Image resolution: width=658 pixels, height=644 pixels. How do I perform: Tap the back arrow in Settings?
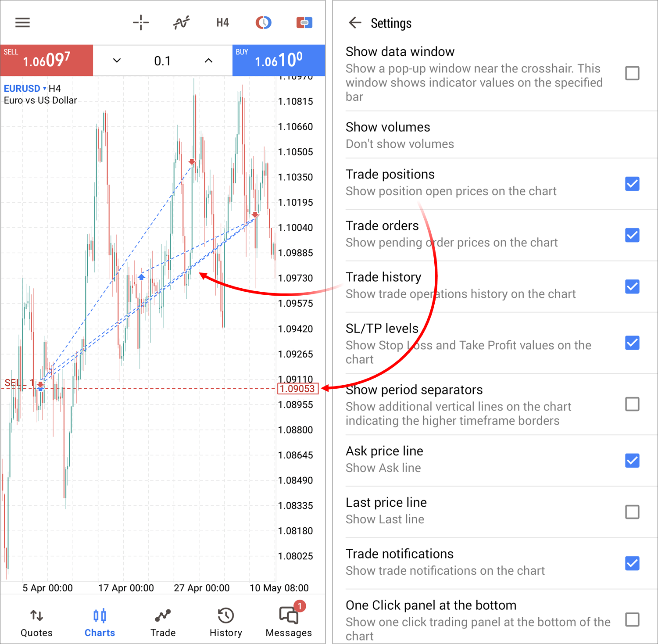click(x=355, y=23)
